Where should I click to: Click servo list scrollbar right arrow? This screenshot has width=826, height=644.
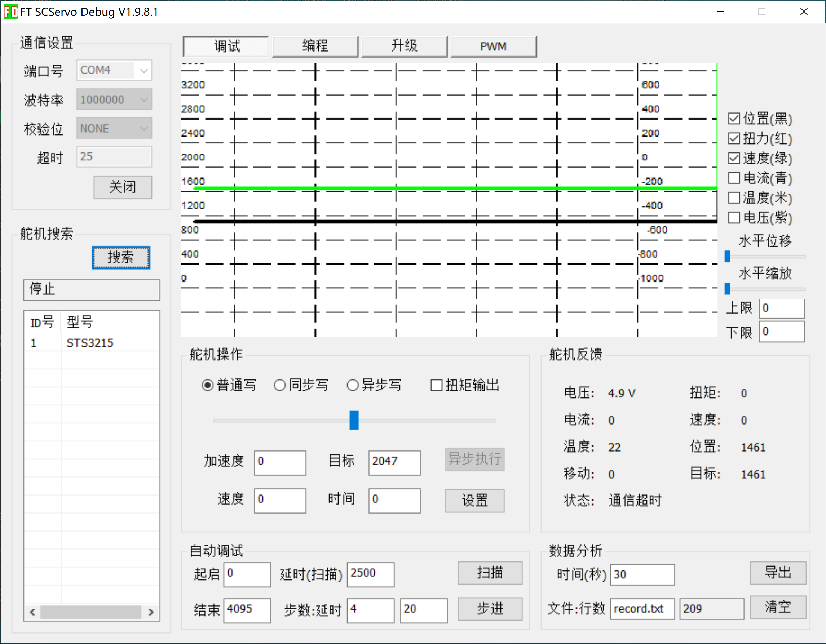pos(151,612)
